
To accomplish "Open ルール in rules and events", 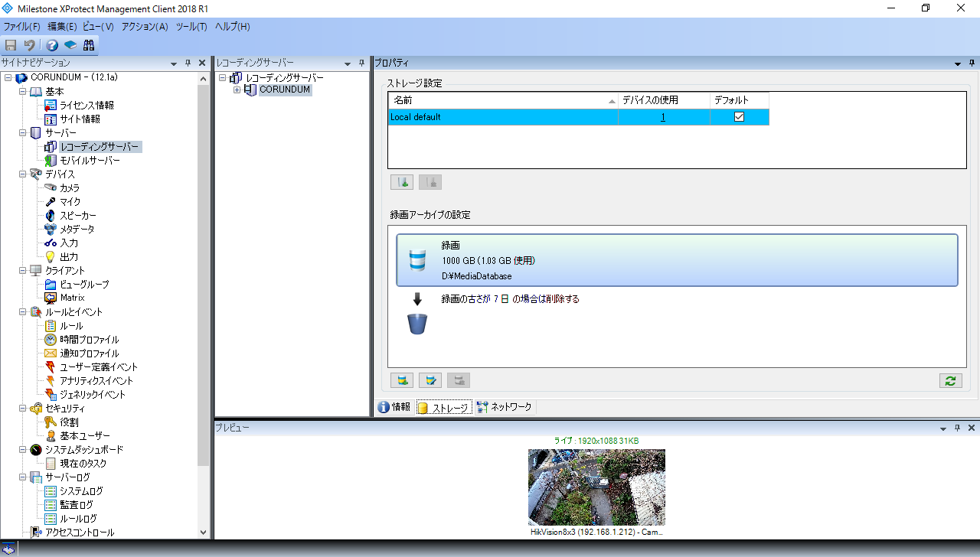I will coord(71,326).
